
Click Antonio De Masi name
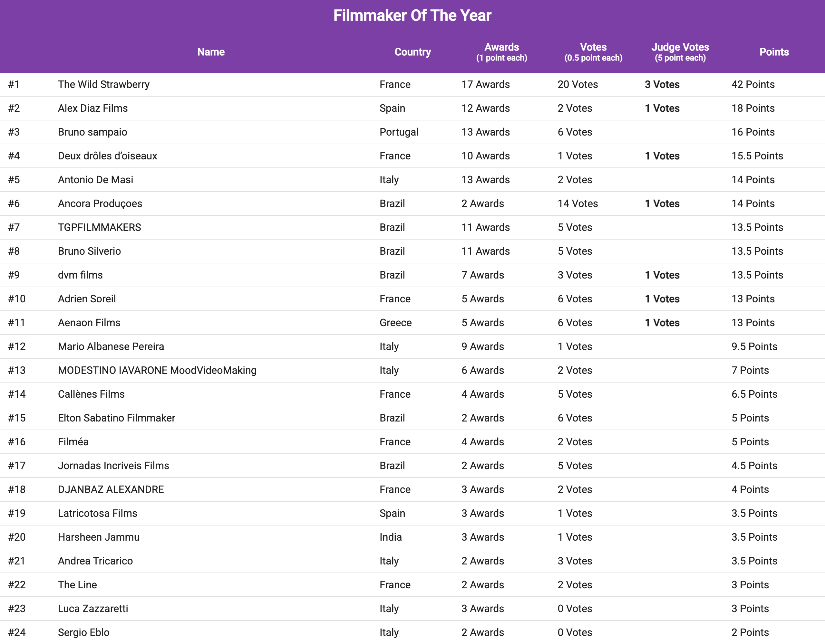pos(95,180)
